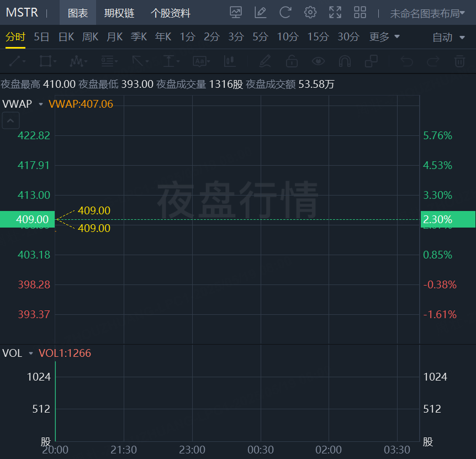Switch to 年K chart period
This screenshot has width=476, height=459.
coord(163,37)
